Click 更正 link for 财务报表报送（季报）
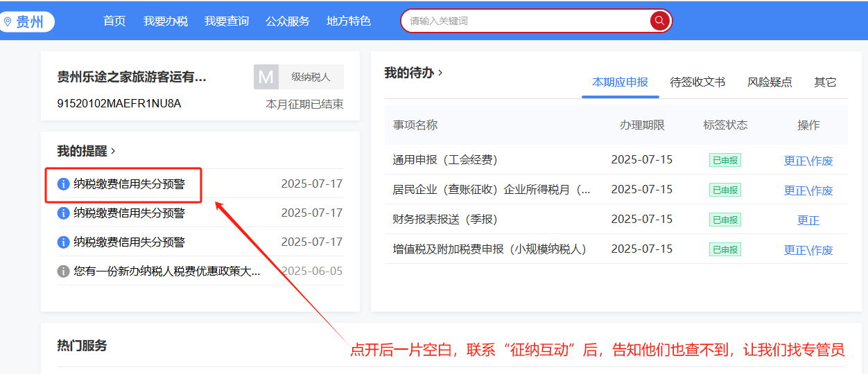The width and height of the screenshot is (868, 374). pyautogui.click(x=808, y=220)
